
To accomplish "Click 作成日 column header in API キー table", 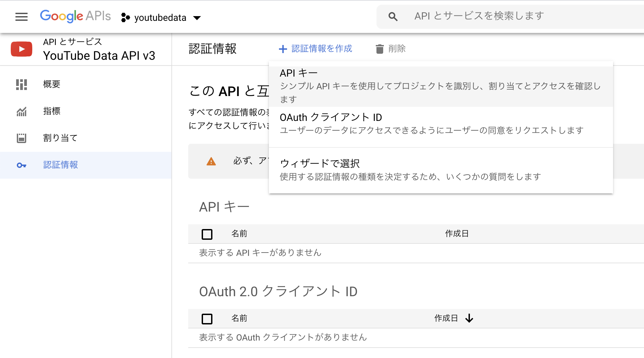I will pyautogui.click(x=457, y=234).
